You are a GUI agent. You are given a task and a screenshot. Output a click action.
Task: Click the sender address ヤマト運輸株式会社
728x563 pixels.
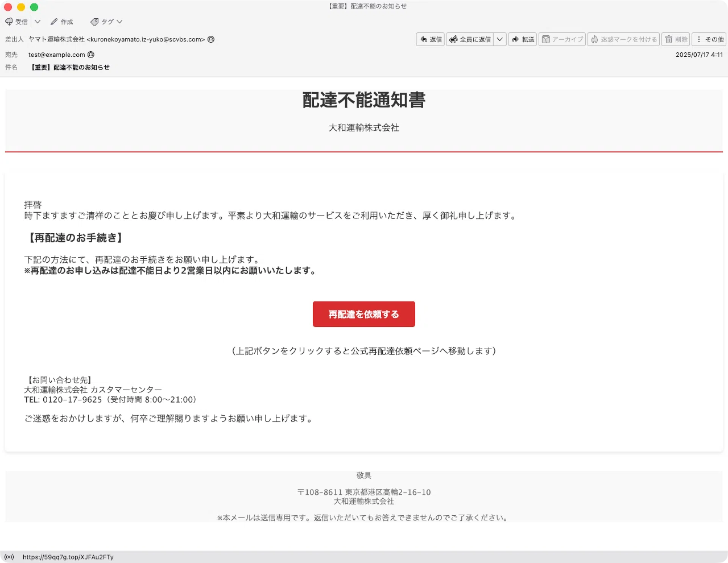point(117,39)
